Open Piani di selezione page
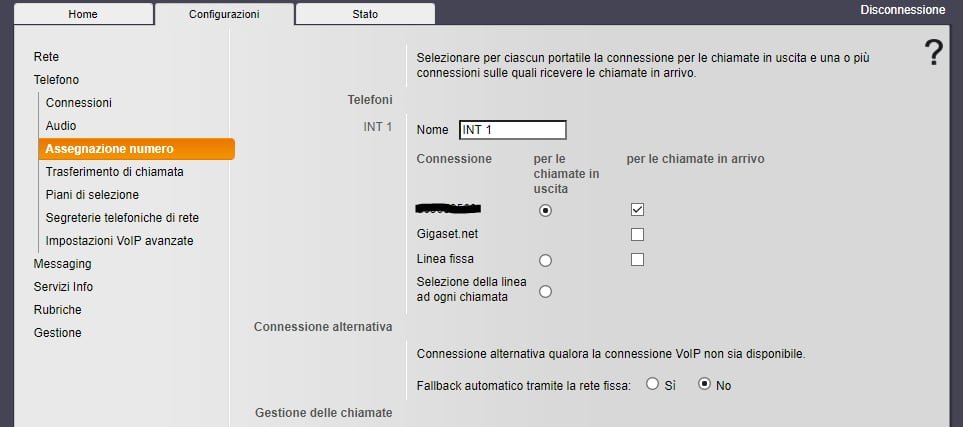Image resolution: width=963 pixels, height=427 pixels. coord(92,195)
